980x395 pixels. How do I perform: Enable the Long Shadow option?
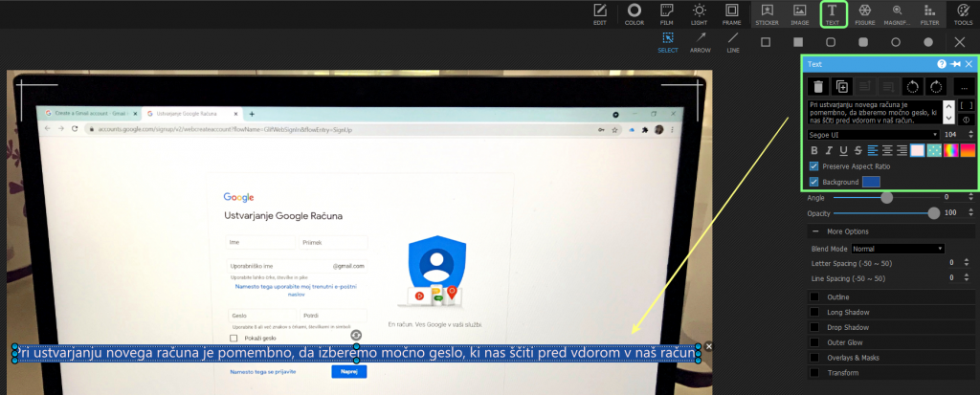click(x=814, y=312)
